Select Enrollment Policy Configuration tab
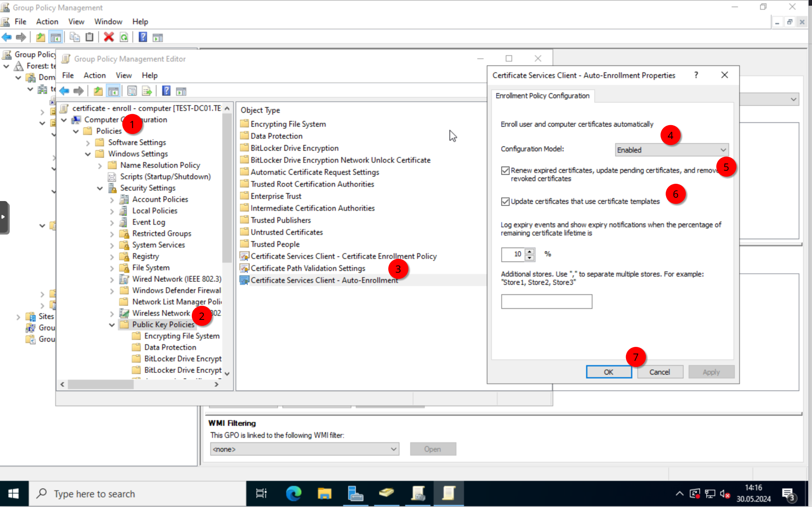 point(542,96)
